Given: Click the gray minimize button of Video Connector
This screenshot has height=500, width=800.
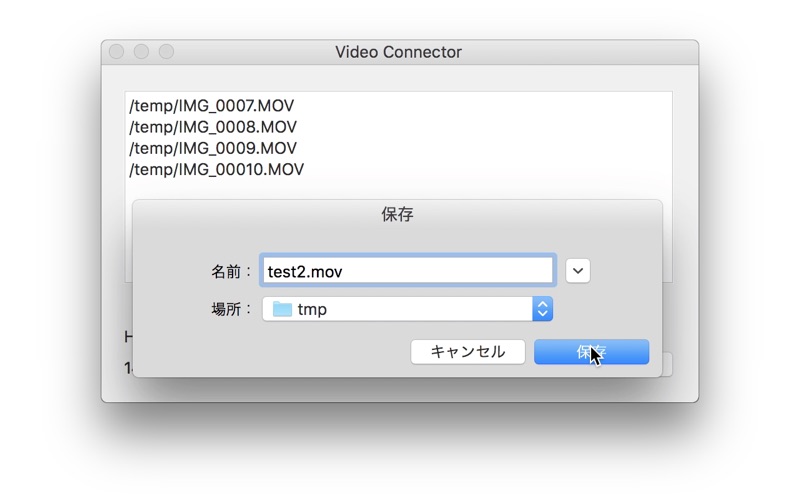Looking at the screenshot, I should pyautogui.click(x=141, y=52).
